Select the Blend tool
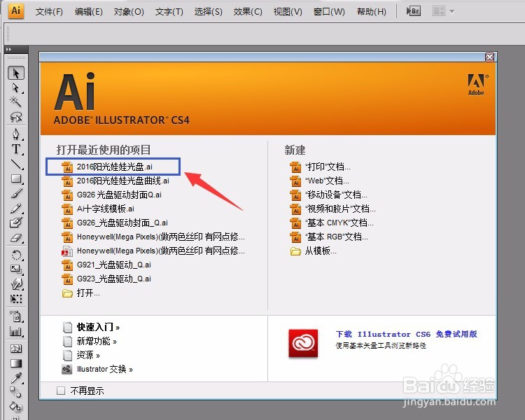The width and height of the screenshot is (525, 420). [x=15, y=392]
